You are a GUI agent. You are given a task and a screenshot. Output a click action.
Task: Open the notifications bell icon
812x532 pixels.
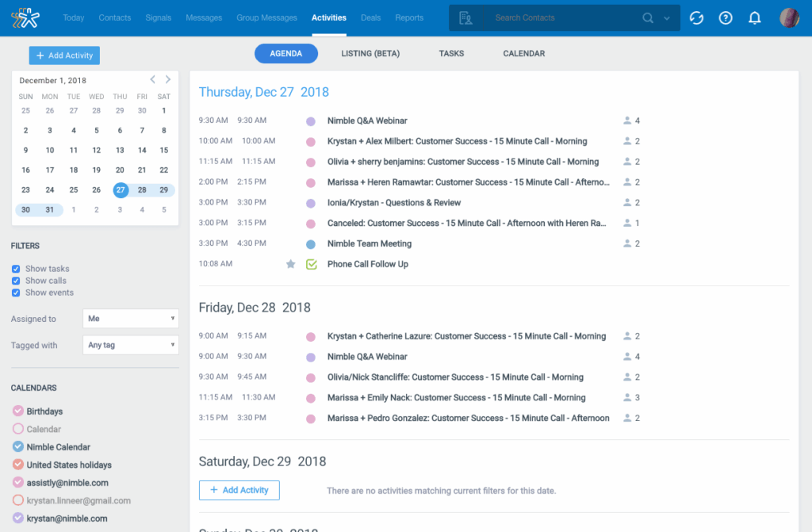pos(755,17)
